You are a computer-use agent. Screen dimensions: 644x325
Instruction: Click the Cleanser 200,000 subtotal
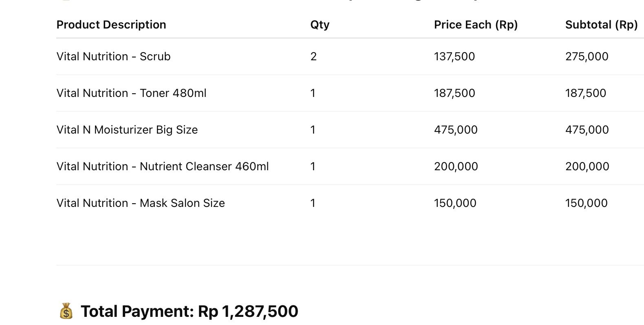coord(587,167)
